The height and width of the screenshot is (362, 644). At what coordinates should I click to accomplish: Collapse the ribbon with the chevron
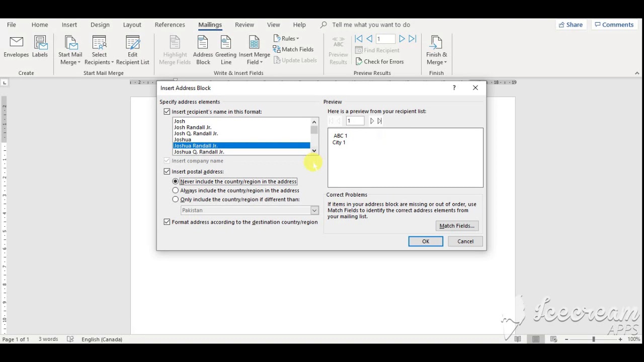(x=637, y=73)
